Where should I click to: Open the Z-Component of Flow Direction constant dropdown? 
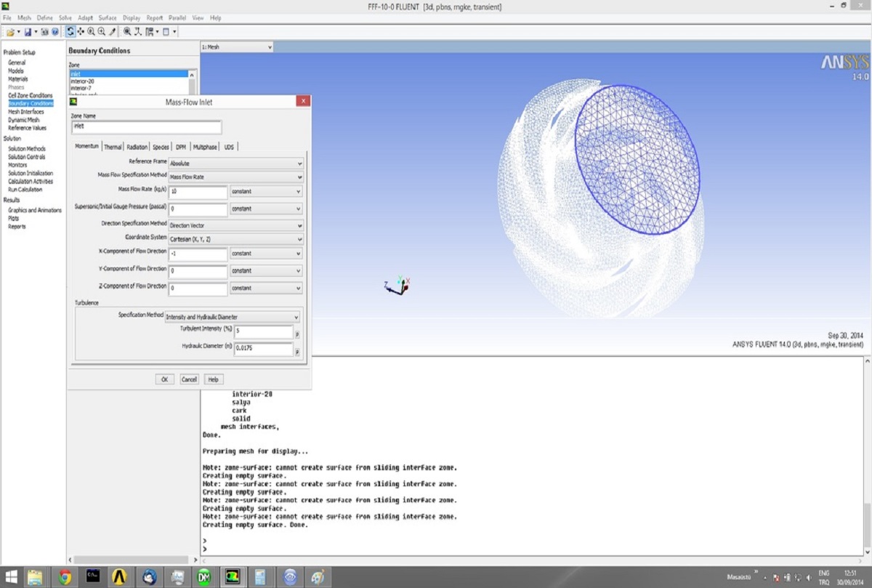pyautogui.click(x=266, y=288)
